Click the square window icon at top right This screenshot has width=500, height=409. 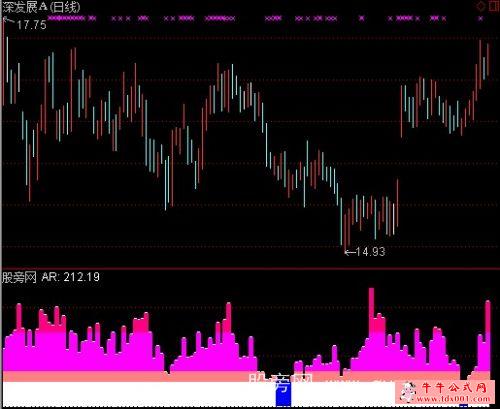[x=494, y=6]
